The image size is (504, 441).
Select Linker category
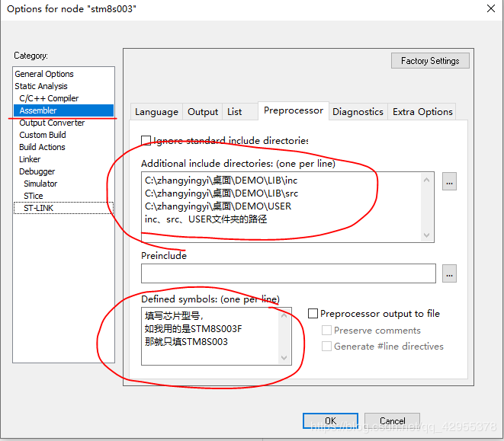(30, 159)
